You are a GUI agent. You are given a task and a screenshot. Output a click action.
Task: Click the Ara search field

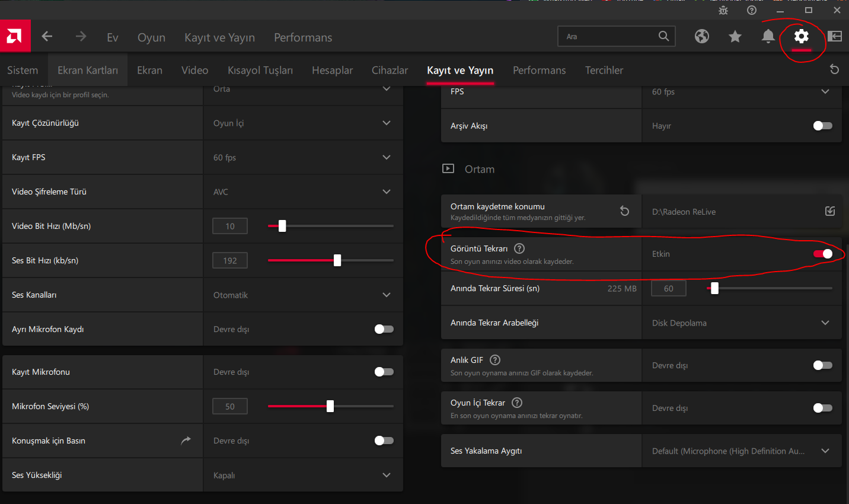[609, 37]
